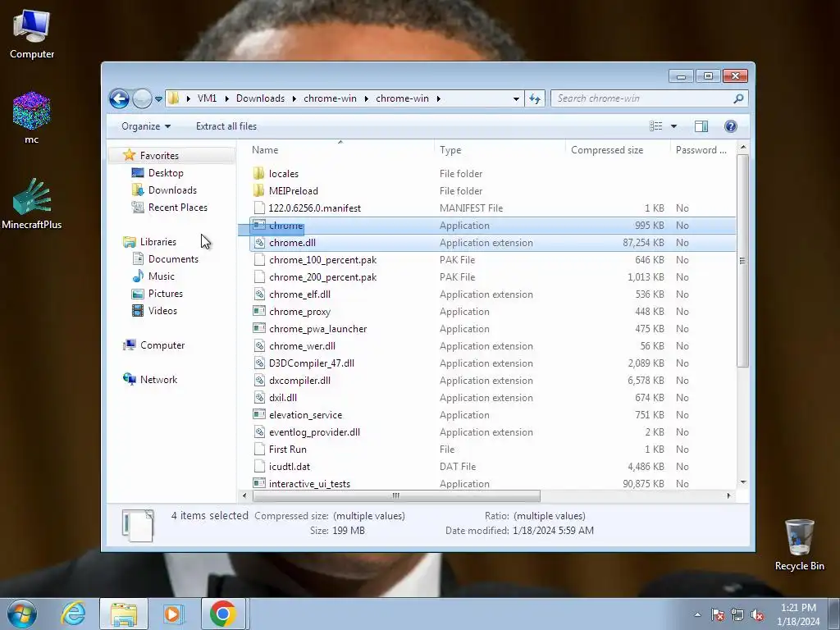Open the Organize dropdown menu
840x630 pixels.
coord(146,126)
